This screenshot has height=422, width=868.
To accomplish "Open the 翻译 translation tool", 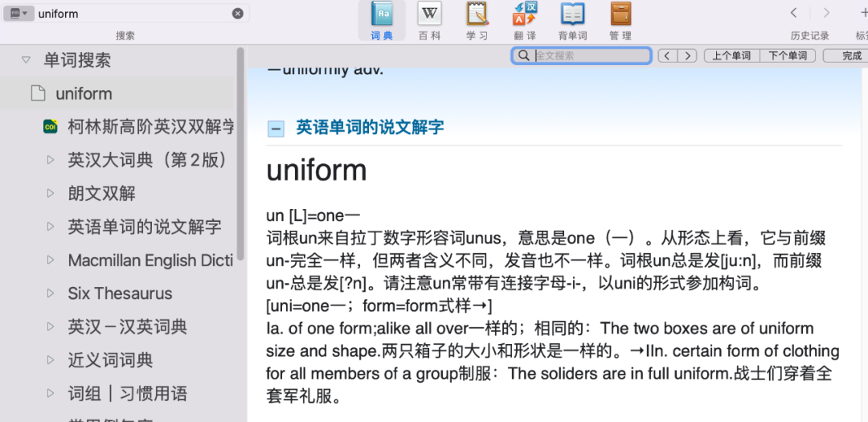I will (x=524, y=21).
